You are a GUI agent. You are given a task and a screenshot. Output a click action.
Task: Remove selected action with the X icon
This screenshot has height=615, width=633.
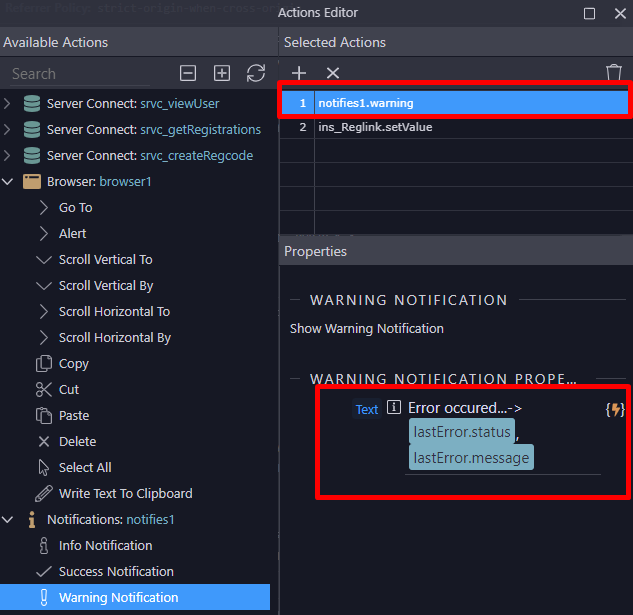[333, 73]
